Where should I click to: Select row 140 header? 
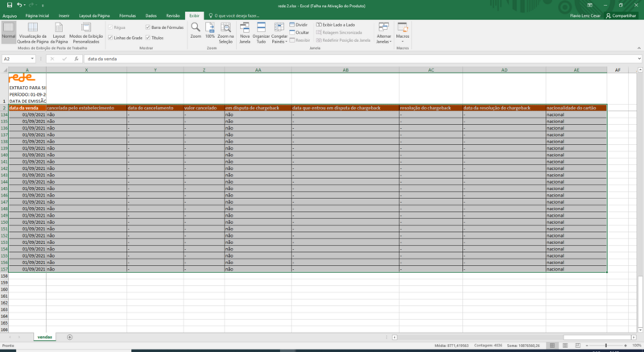(x=4, y=155)
